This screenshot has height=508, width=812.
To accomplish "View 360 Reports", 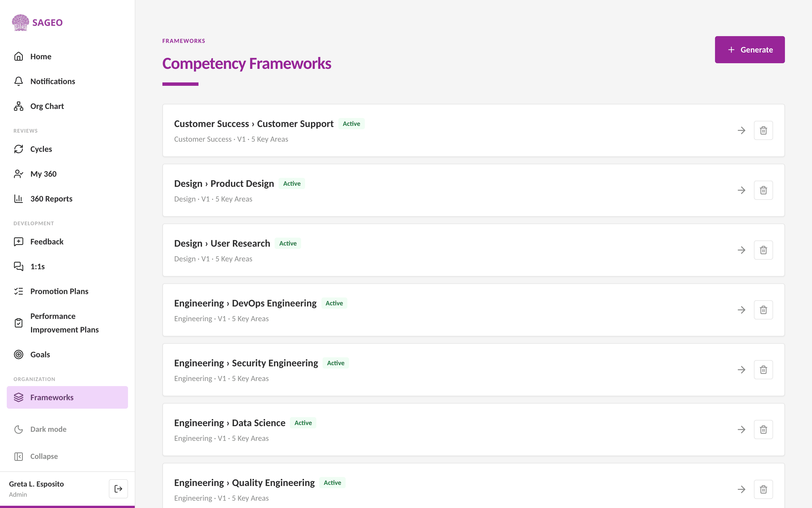I will (67, 199).
